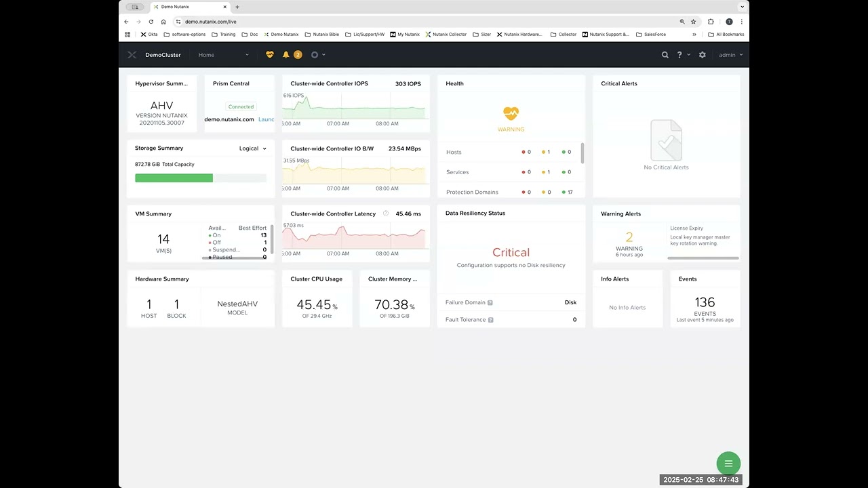Click the Hosts health row
The height and width of the screenshot is (488, 868).
[x=511, y=152]
